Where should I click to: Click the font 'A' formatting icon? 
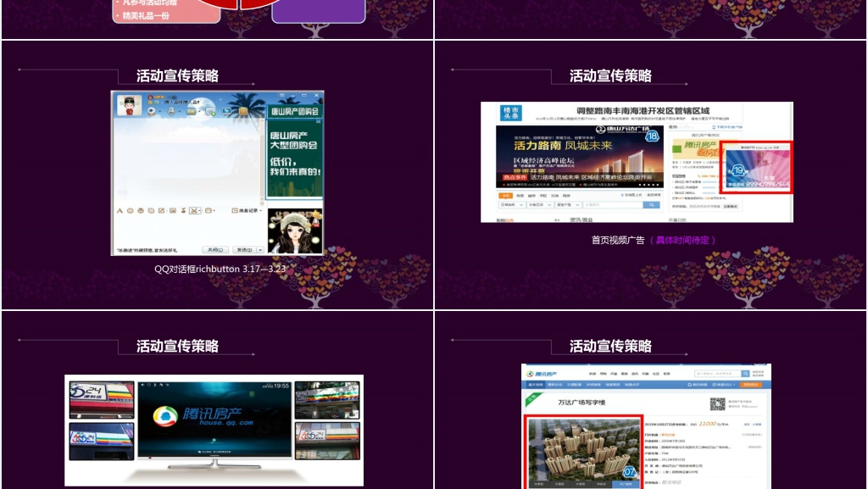[x=120, y=210]
